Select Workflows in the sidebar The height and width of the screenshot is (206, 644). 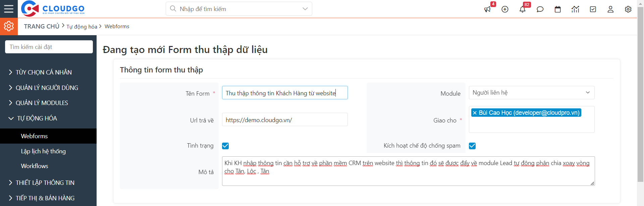35,166
